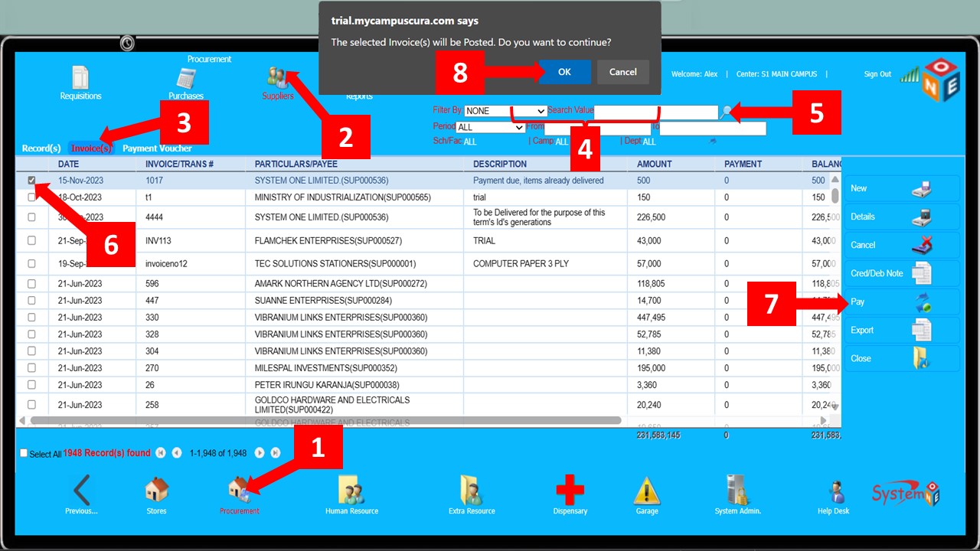Image resolution: width=980 pixels, height=551 pixels.
Task: Uncheck the invoice 1017 checkbox
Action: click(31, 181)
